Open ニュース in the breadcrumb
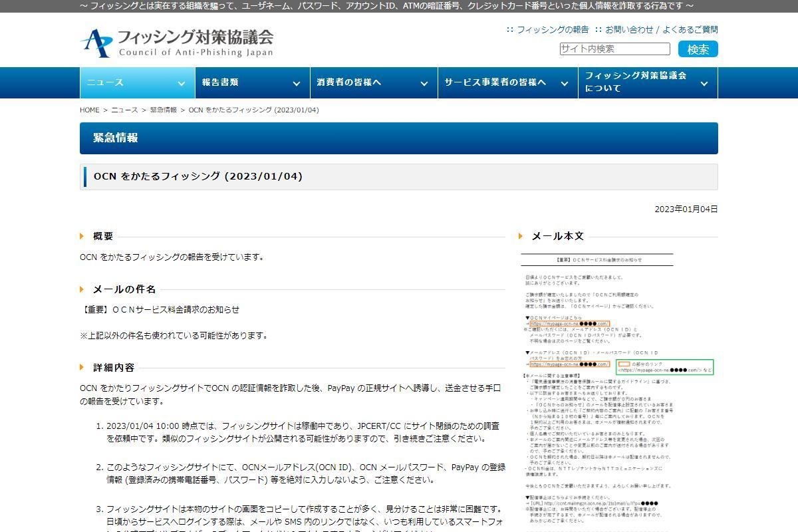 [x=124, y=110]
